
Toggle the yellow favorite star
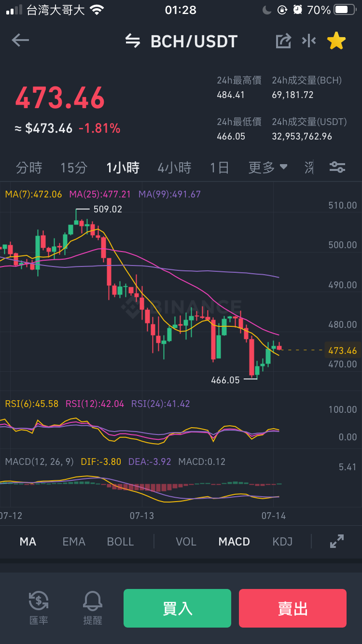pyautogui.click(x=336, y=41)
